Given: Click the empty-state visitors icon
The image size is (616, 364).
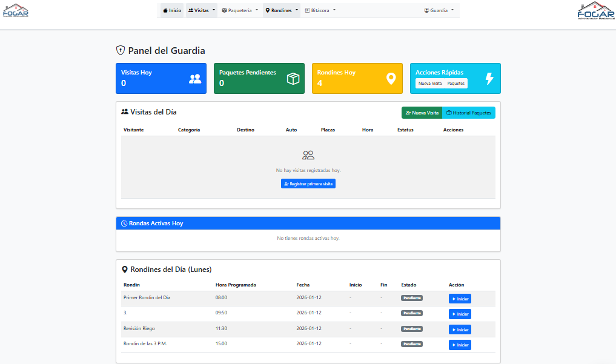Looking at the screenshot, I should point(308,155).
